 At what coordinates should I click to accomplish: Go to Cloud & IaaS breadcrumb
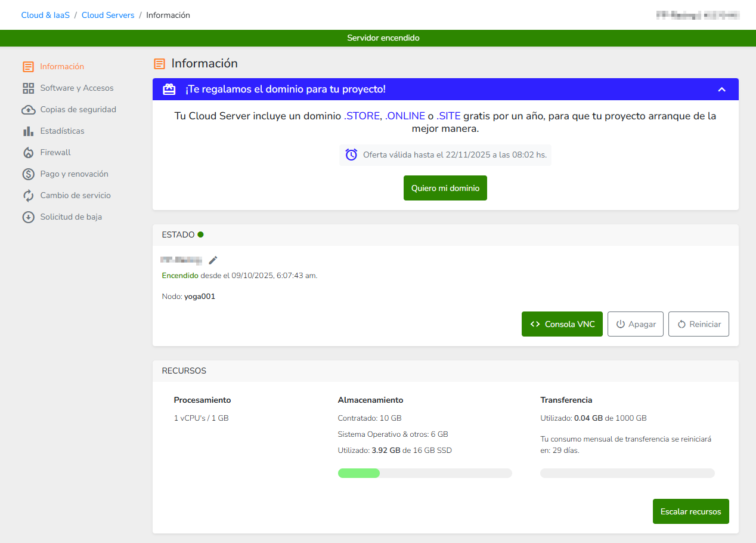[x=45, y=15]
